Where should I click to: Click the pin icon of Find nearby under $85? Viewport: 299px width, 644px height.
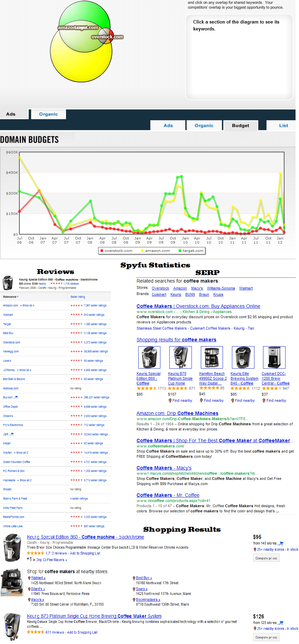pyautogui.click(x=233, y=401)
